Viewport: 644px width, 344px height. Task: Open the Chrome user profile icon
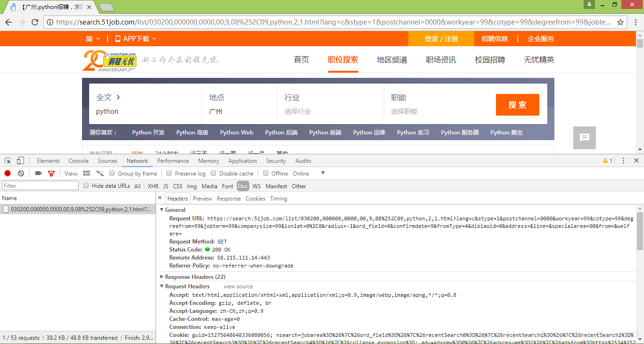pyautogui.click(x=589, y=4)
